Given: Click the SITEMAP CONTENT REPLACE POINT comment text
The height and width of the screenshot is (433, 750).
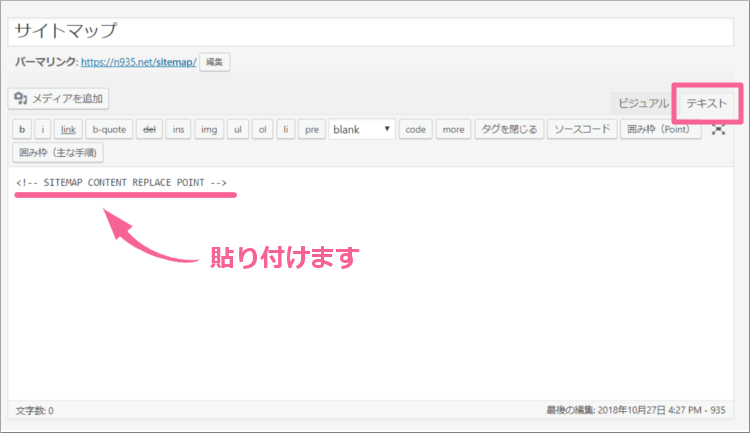Looking at the screenshot, I should pos(121,182).
